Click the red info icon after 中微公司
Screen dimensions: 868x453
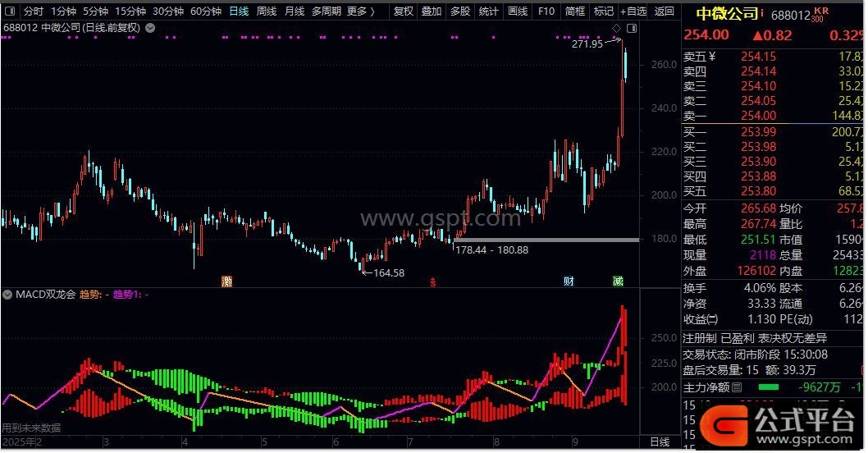click(x=762, y=13)
